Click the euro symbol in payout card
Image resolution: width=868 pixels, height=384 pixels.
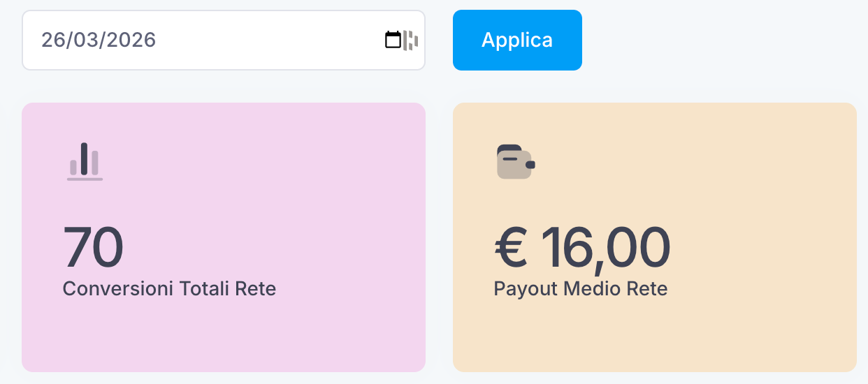tap(511, 248)
